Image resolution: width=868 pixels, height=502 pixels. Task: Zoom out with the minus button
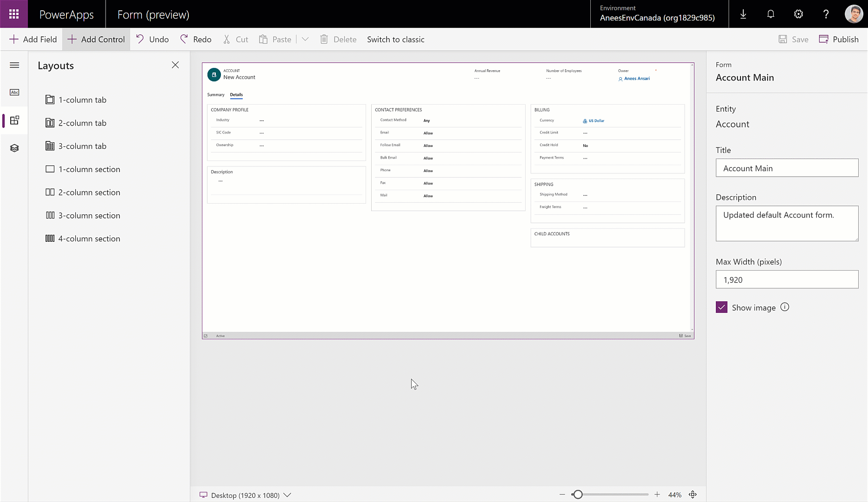[x=562, y=495]
